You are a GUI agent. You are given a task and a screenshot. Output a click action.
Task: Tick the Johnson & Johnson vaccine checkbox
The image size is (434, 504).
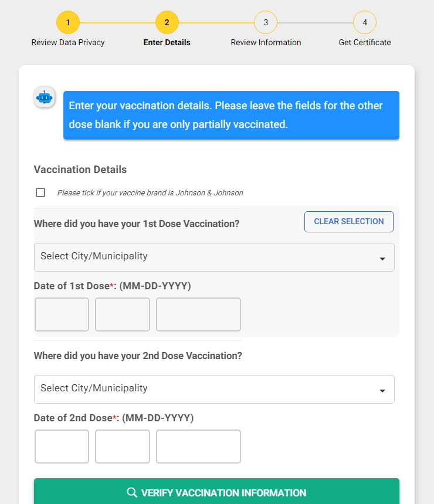point(40,192)
